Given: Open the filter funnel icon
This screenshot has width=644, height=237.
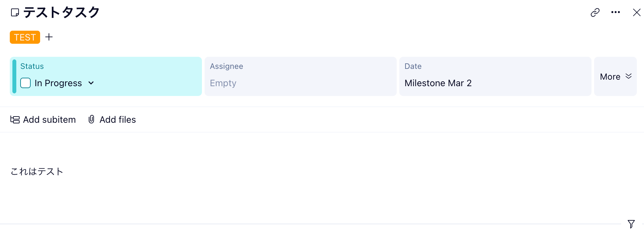Looking at the screenshot, I should (x=631, y=224).
